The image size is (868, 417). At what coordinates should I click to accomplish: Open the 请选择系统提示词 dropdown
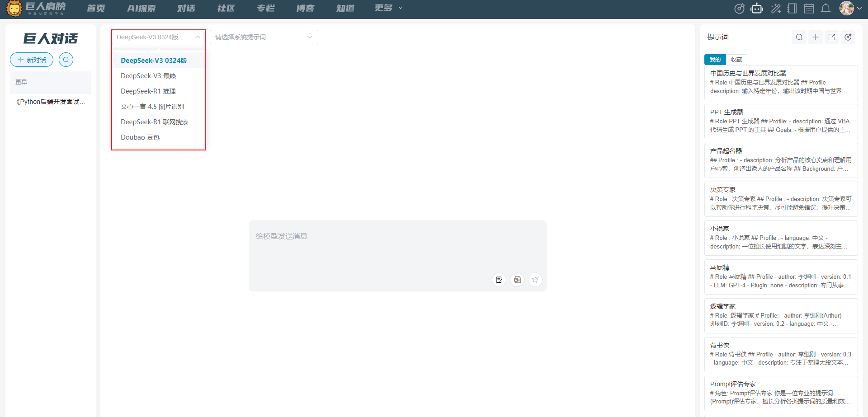[x=264, y=37]
